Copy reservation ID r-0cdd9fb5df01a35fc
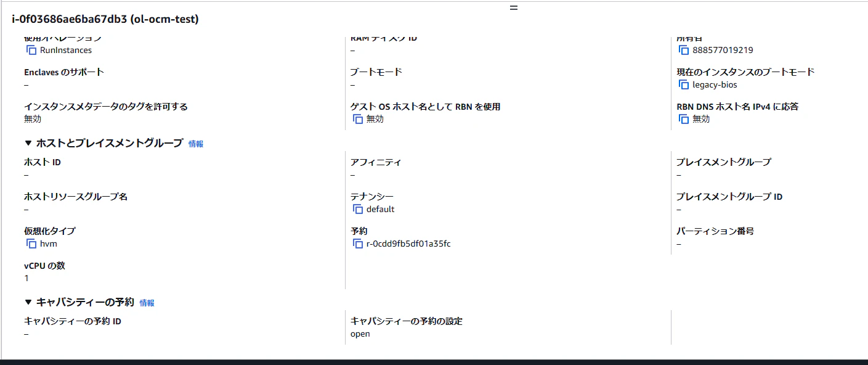868x365 pixels. pyautogui.click(x=358, y=244)
